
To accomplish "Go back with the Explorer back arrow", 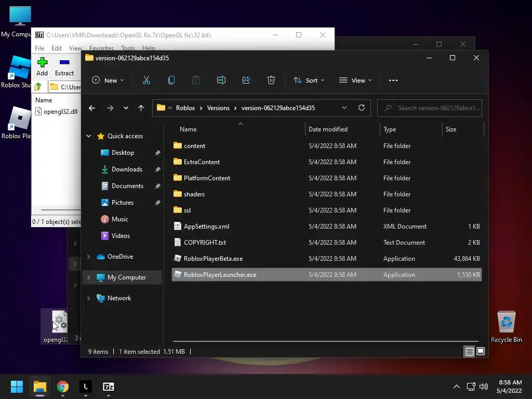I will pyautogui.click(x=92, y=108).
